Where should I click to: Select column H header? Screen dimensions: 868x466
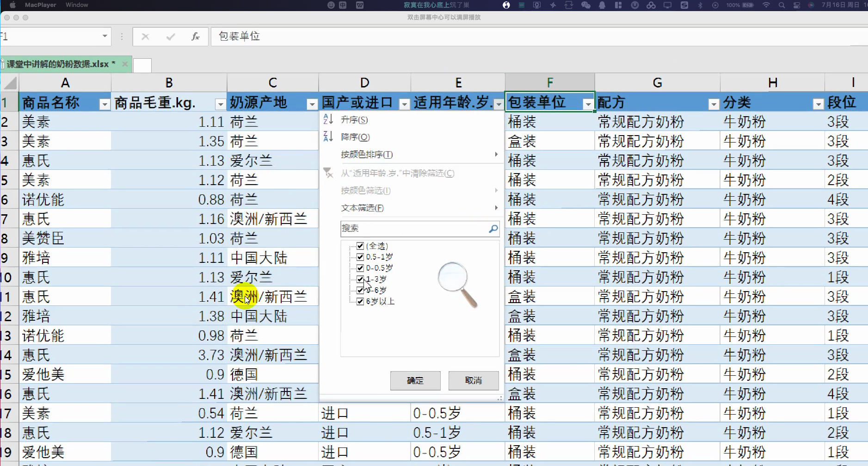[772, 83]
